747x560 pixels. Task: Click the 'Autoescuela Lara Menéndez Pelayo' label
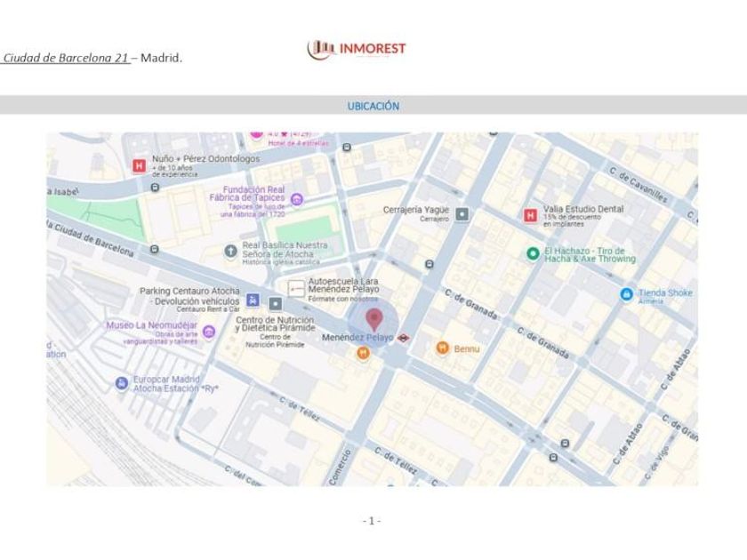343,284
